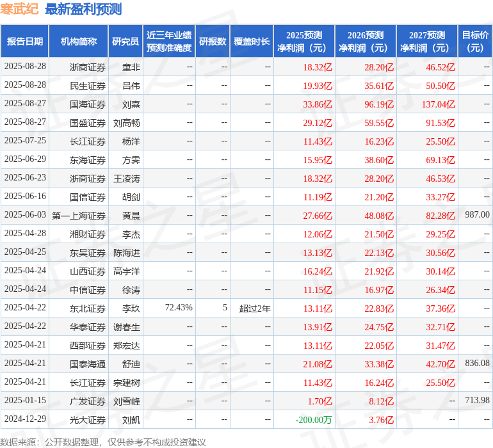The height and width of the screenshot is (448, 493).
Task: Click the 2025-06-29 report date
Action: [25, 159]
